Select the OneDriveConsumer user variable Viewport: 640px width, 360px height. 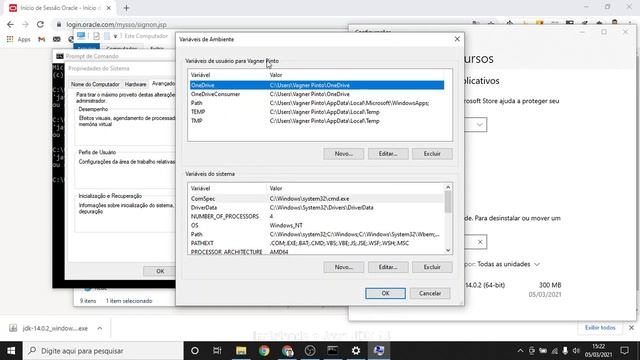point(317,94)
